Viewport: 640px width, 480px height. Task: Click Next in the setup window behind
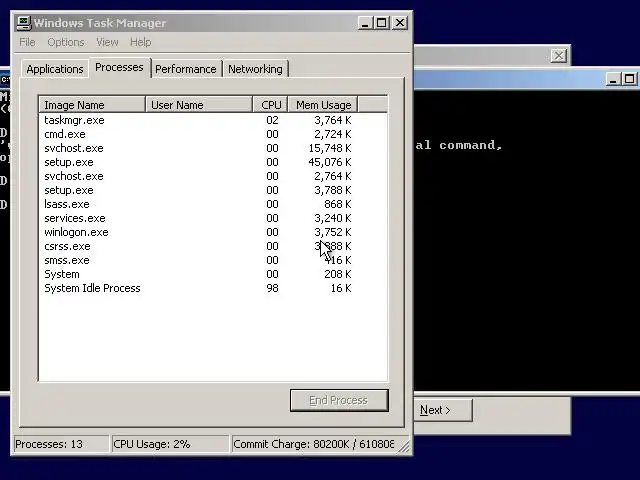click(x=443, y=410)
